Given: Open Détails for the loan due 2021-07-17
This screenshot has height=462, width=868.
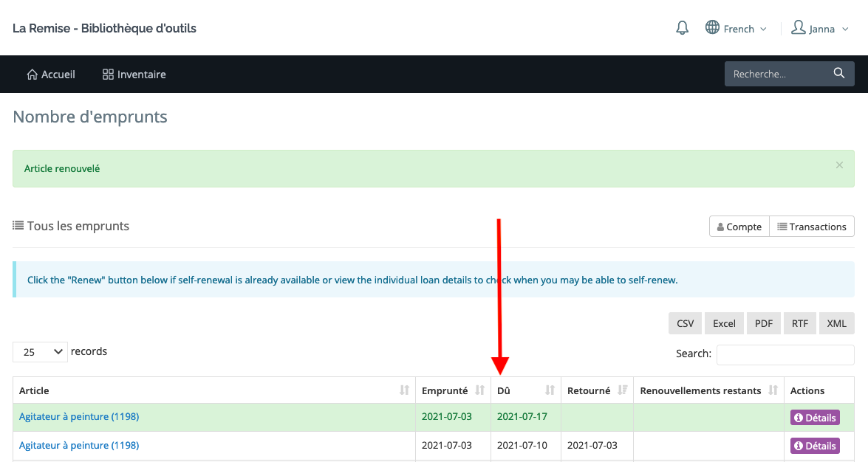Looking at the screenshot, I should coord(815,418).
